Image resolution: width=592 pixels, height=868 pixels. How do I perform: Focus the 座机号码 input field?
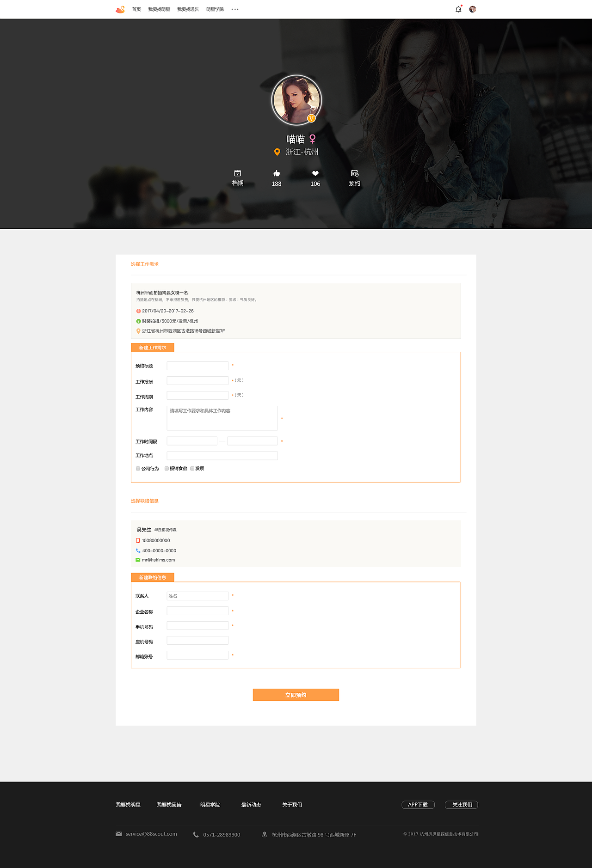tap(197, 640)
